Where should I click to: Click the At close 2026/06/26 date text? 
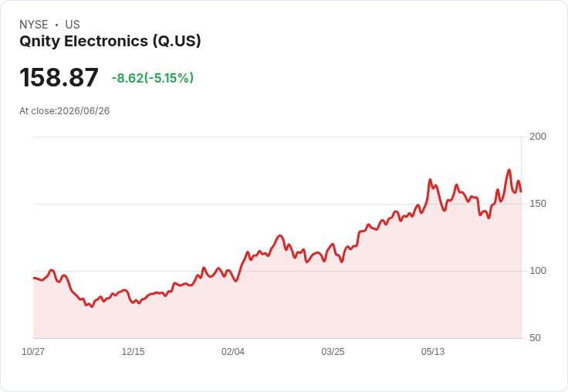coord(65,111)
